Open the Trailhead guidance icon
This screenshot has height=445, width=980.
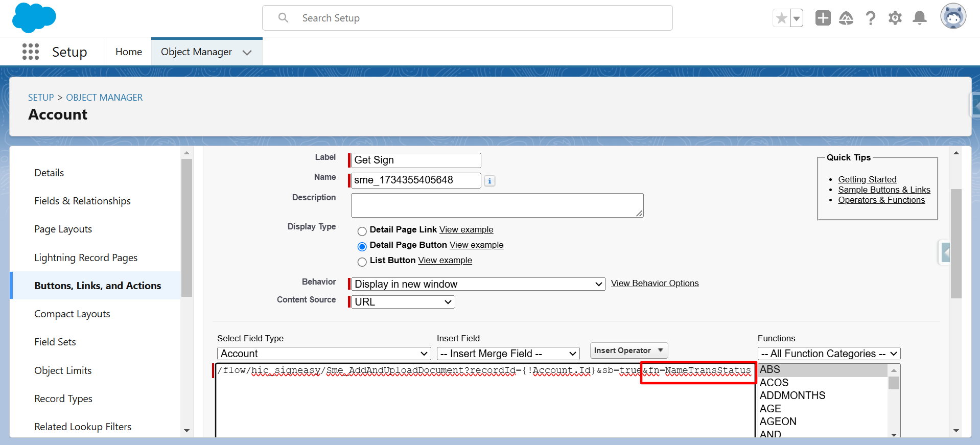coord(846,18)
